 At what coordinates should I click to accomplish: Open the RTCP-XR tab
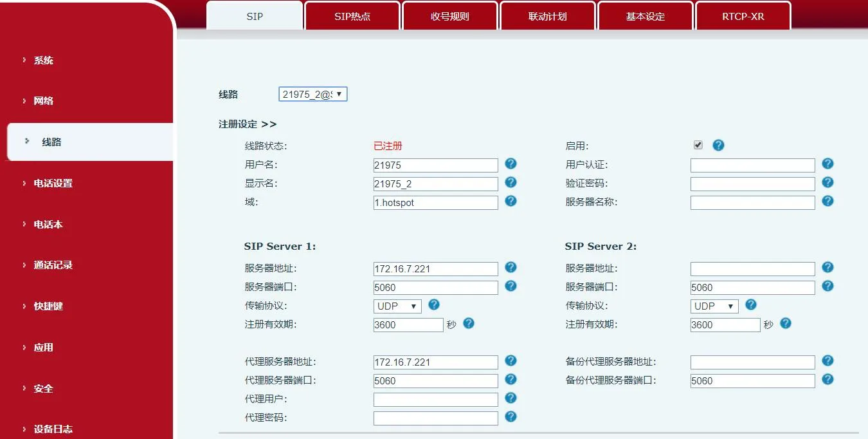[x=743, y=15]
